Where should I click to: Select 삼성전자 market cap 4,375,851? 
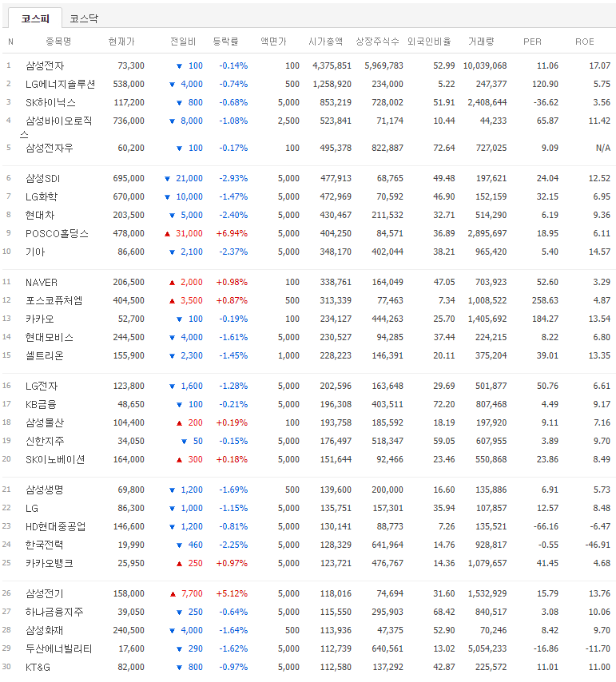[332, 65]
